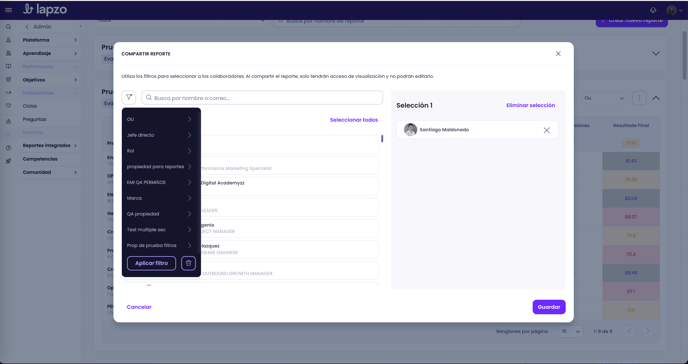Click the rocket icon in sidebar

click(8, 161)
